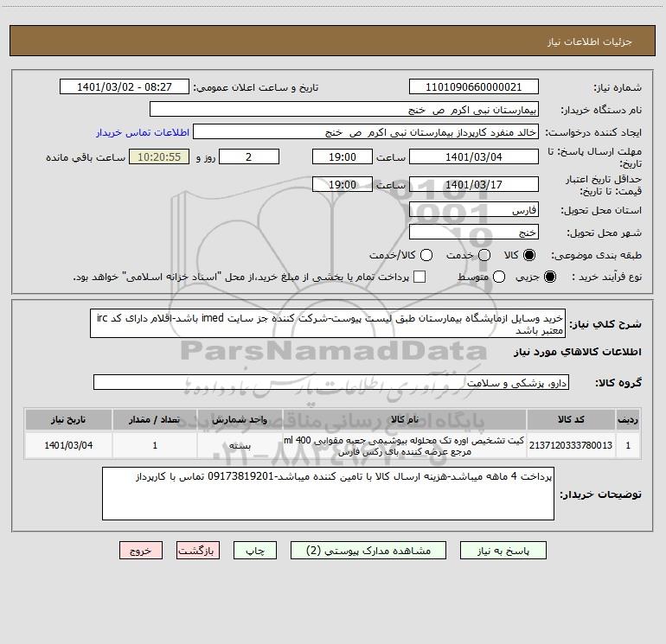Select the متوسط purchase type radio
666x644 pixels.
click(x=499, y=277)
